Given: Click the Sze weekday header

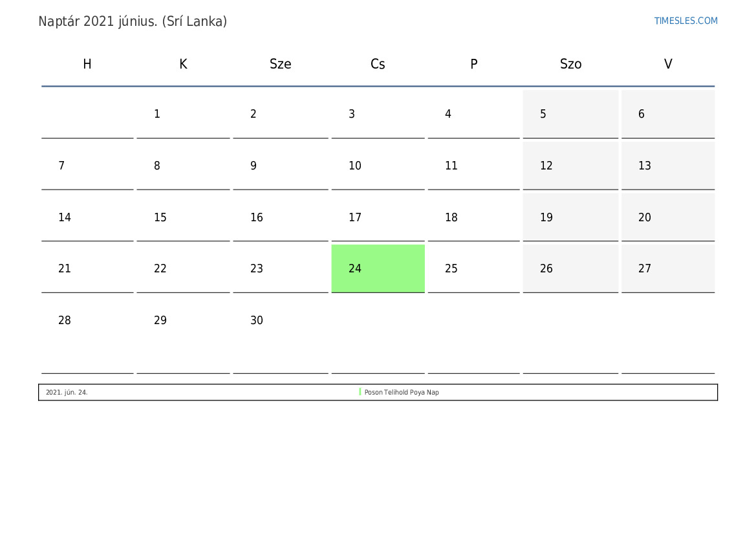Looking at the screenshot, I should [x=280, y=64].
